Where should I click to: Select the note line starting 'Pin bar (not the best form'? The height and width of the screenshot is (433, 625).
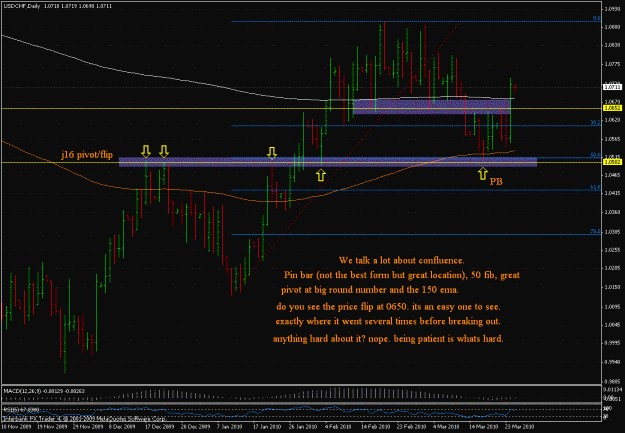tap(402, 275)
